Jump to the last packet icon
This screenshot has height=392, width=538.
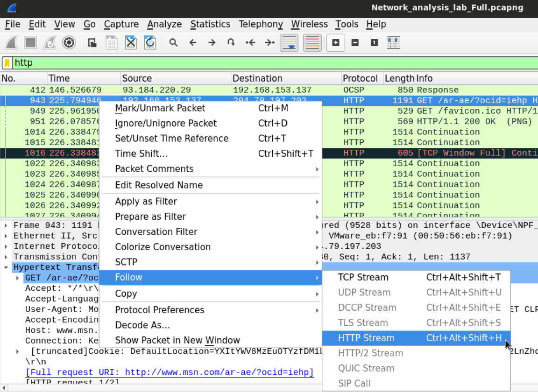tap(269, 43)
